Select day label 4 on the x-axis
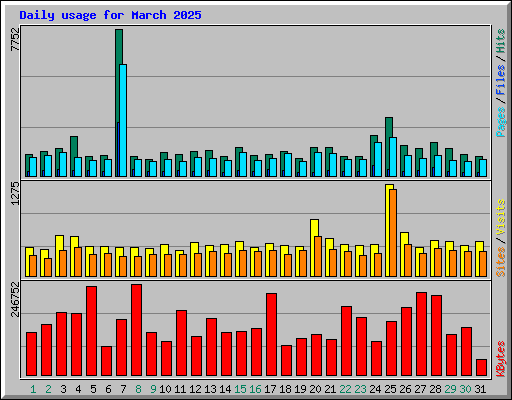 78,389
